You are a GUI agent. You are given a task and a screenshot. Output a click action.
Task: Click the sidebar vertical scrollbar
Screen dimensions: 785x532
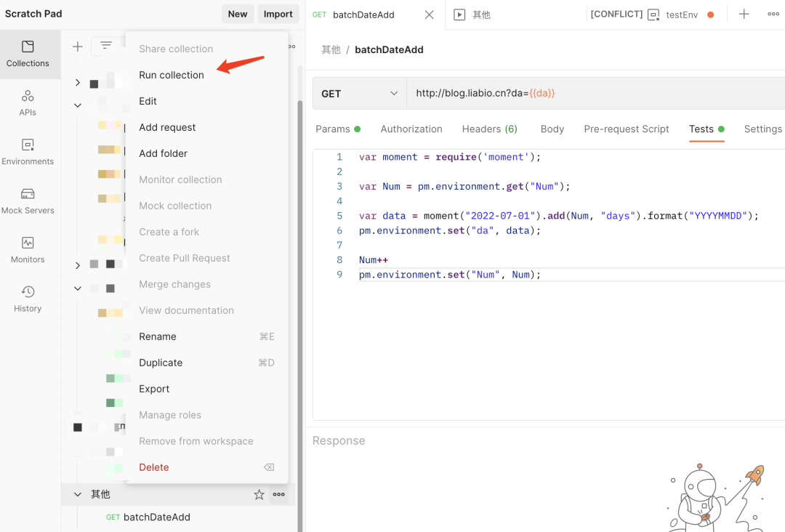tap(300, 315)
